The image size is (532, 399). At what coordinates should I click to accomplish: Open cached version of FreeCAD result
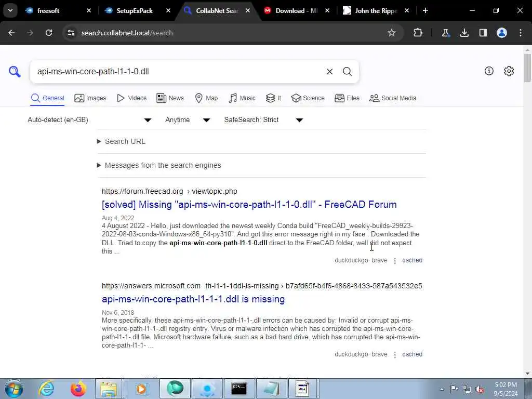click(412, 260)
